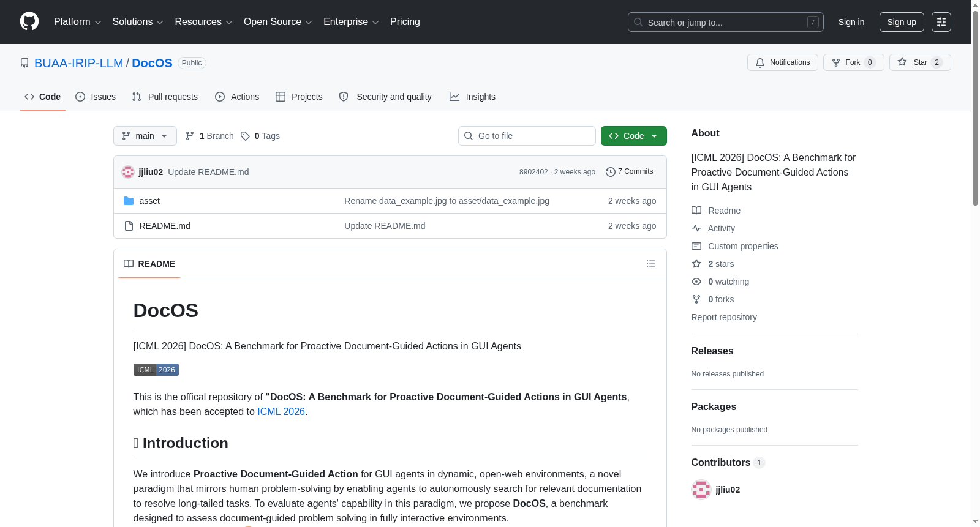Click the note icon beside Custom properties
The image size is (980, 527).
coord(696,246)
